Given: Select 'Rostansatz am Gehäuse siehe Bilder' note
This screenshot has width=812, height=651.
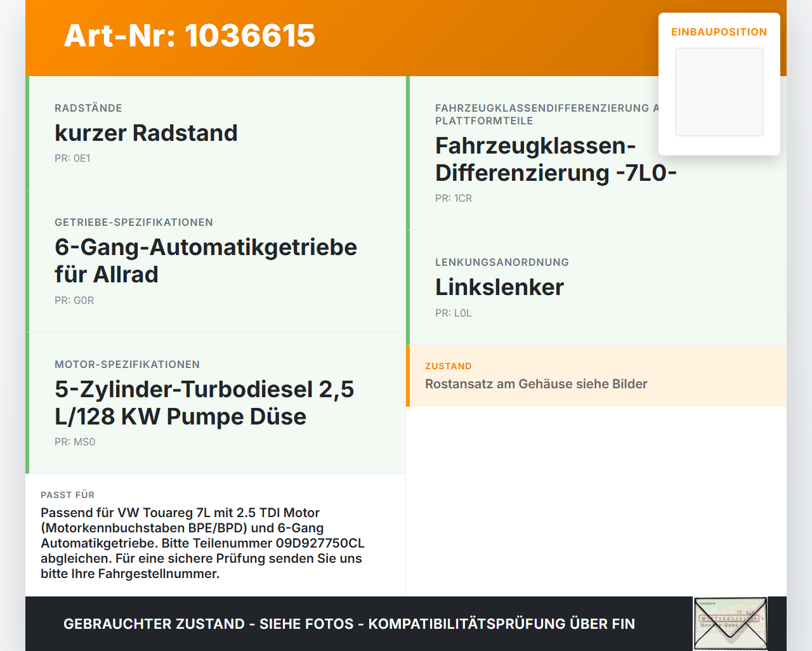Looking at the screenshot, I should [x=536, y=384].
